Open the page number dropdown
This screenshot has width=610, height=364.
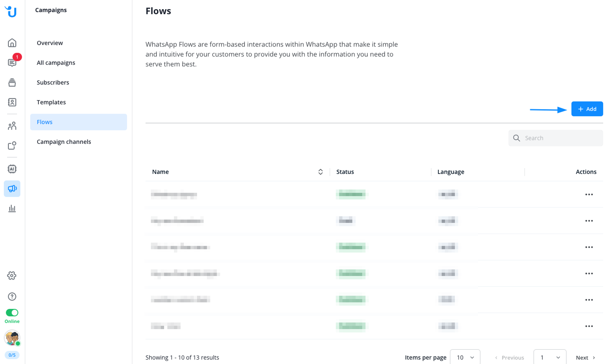(550, 357)
